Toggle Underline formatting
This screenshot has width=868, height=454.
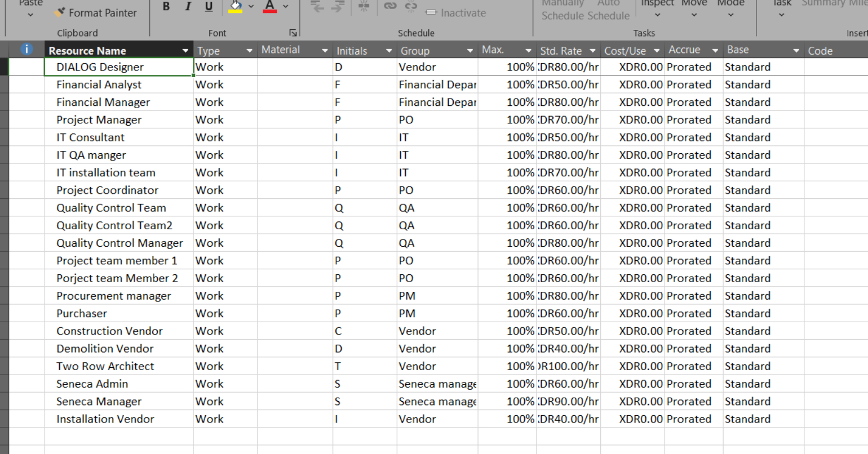tap(209, 7)
